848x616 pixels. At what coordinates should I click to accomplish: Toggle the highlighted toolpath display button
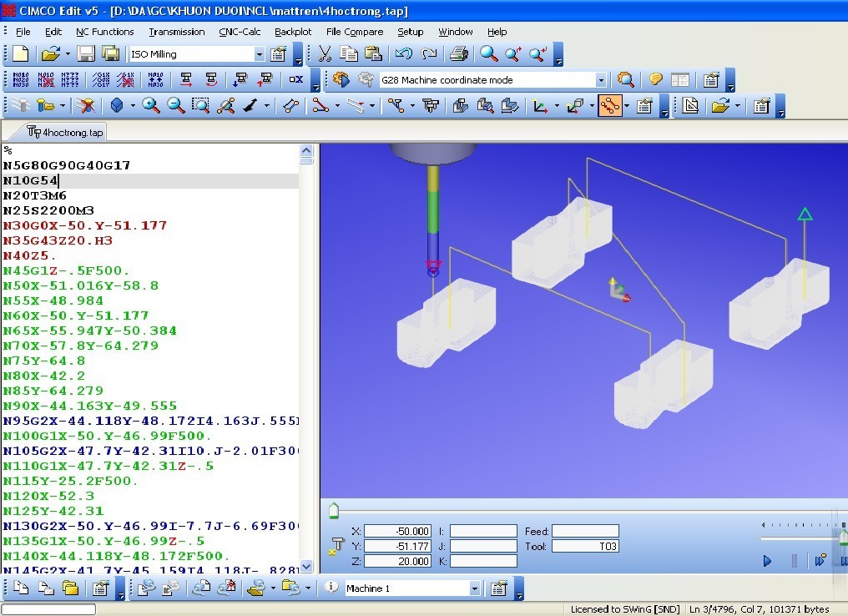coord(610,106)
